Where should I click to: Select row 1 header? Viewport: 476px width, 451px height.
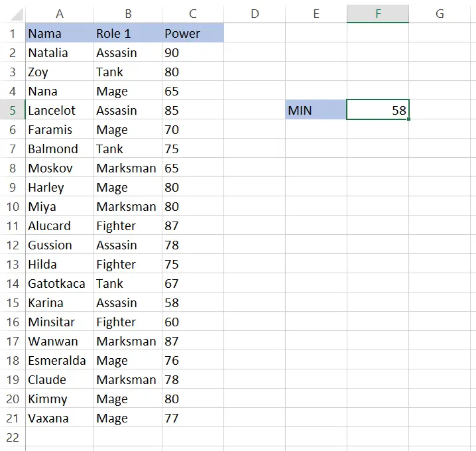tap(13, 32)
